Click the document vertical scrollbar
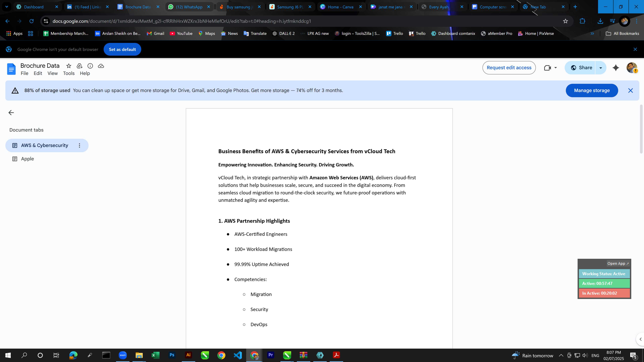This screenshot has width=644, height=362. (641, 129)
